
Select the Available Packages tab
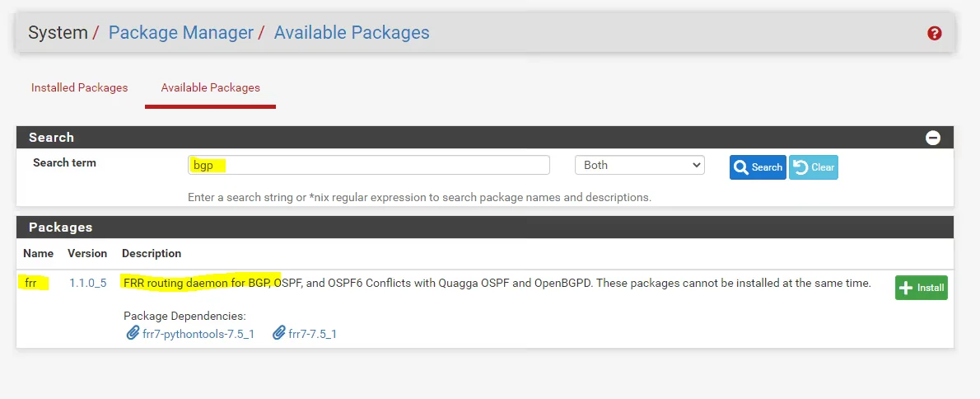[211, 87]
